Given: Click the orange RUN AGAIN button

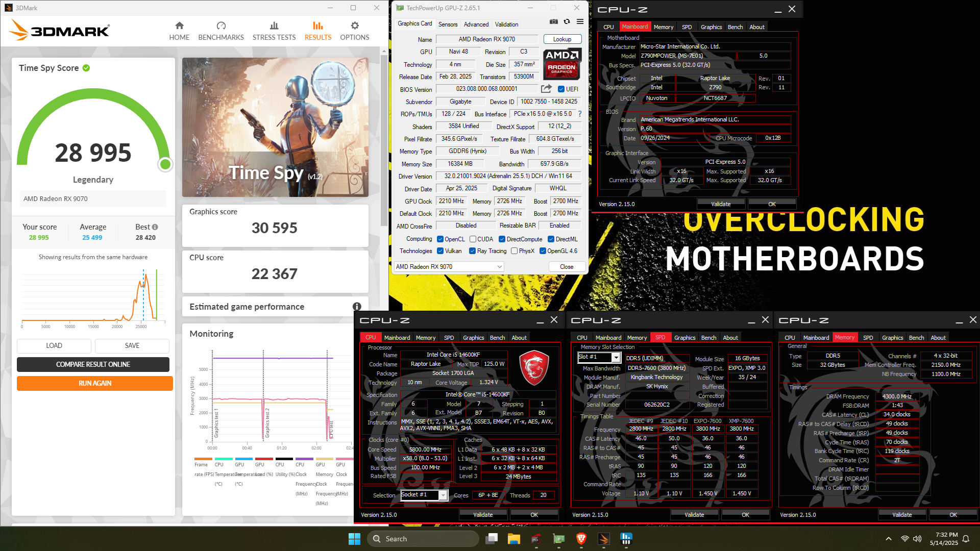Looking at the screenshot, I should coord(94,383).
